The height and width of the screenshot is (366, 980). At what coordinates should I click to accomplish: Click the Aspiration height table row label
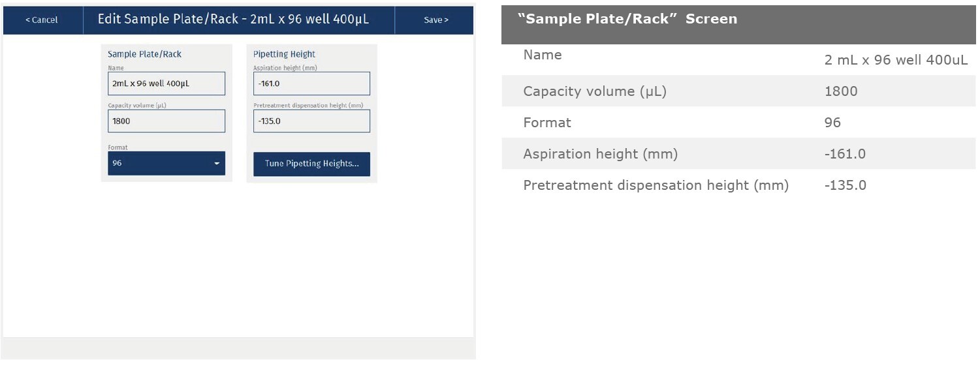pyautogui.click(x=600, y=154)
